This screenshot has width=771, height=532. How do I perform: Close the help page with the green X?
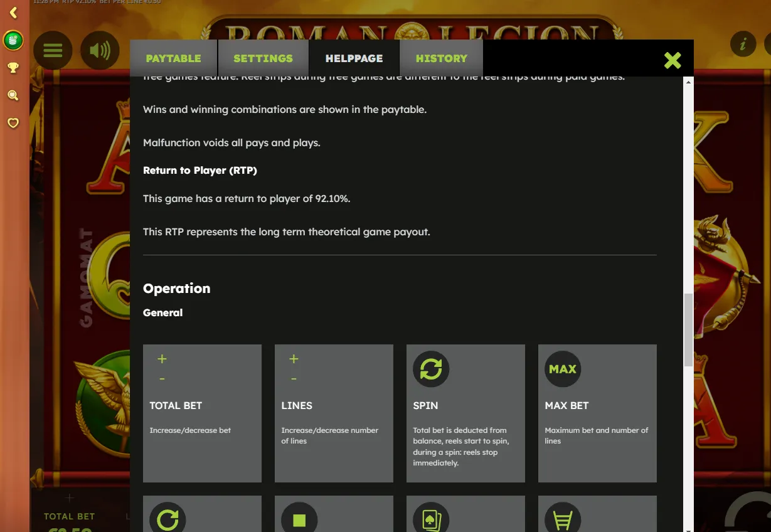pos(673,60)
